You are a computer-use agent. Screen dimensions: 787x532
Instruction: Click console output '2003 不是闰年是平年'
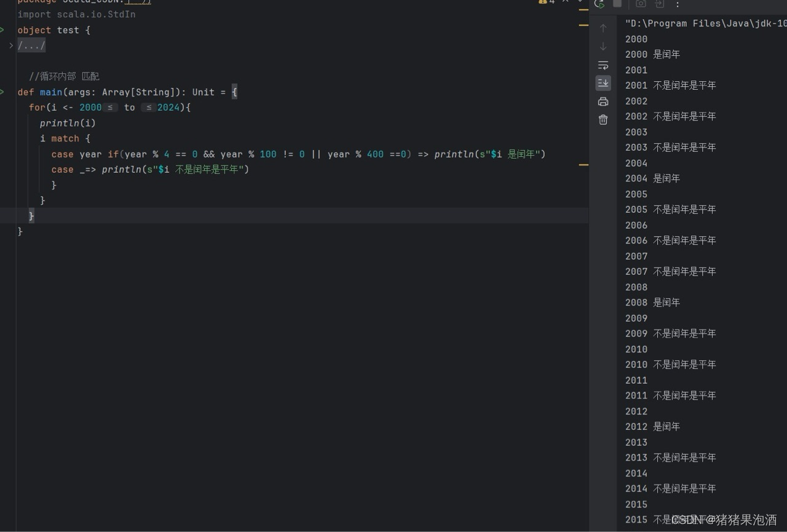tap(671, 148)
